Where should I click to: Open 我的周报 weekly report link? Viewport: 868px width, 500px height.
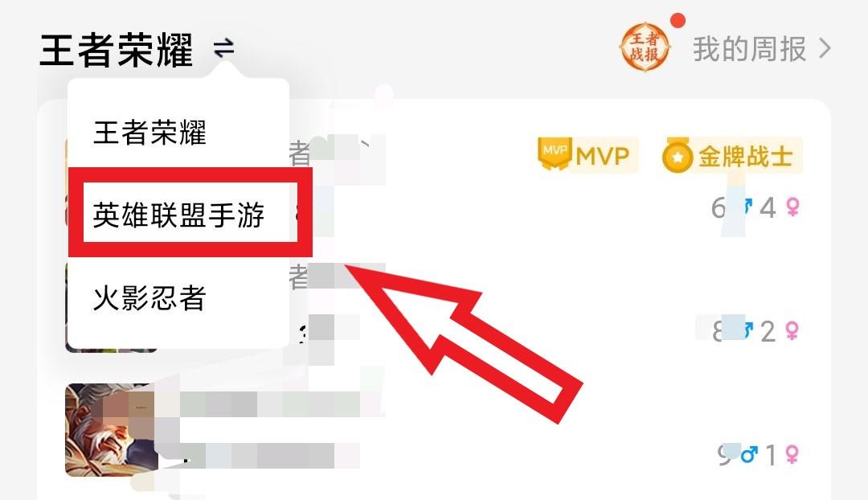coord(749,49)
